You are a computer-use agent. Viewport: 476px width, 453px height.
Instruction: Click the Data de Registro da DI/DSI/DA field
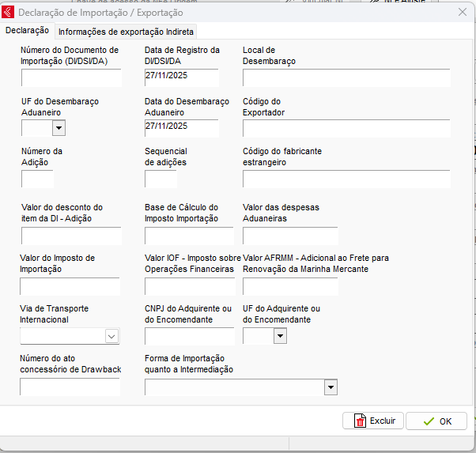pos(181,77)
